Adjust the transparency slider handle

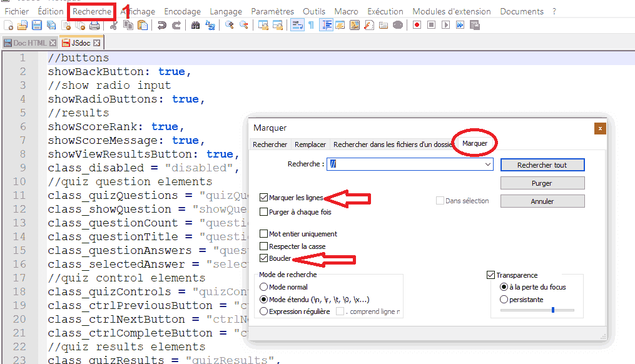pos(553,310)
